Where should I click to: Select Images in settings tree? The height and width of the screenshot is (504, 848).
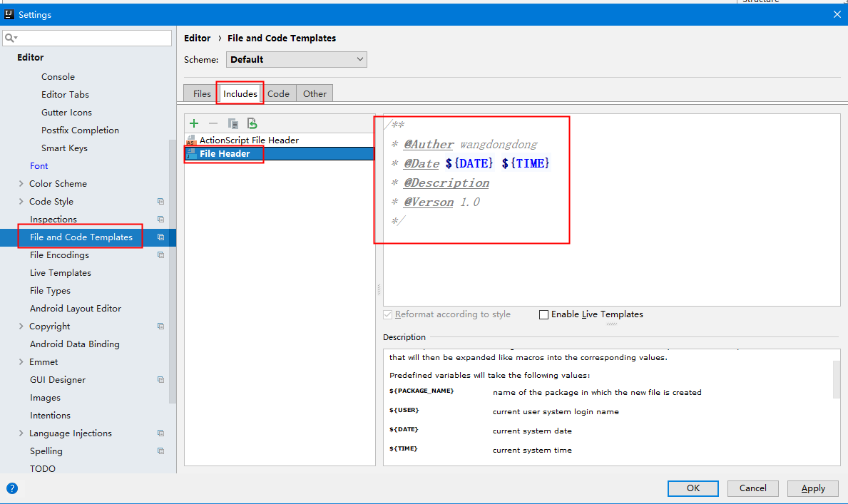click(x=46, y=398)
